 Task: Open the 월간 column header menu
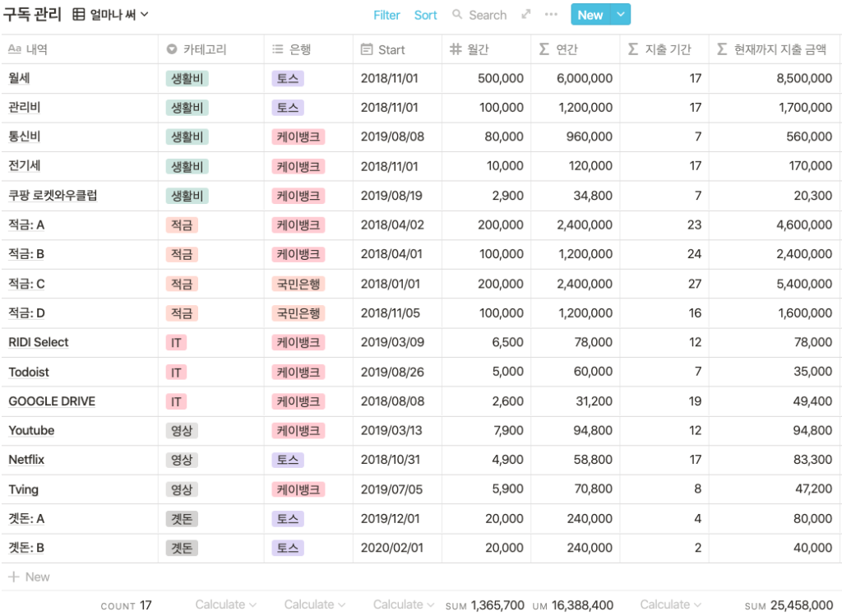487,49
